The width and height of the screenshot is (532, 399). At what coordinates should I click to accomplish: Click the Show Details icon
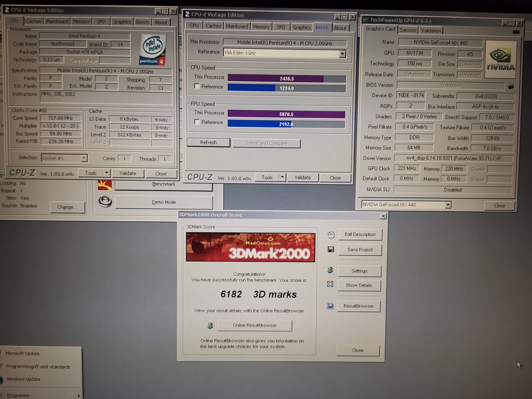pyautogui.click(x=330, y=284)
